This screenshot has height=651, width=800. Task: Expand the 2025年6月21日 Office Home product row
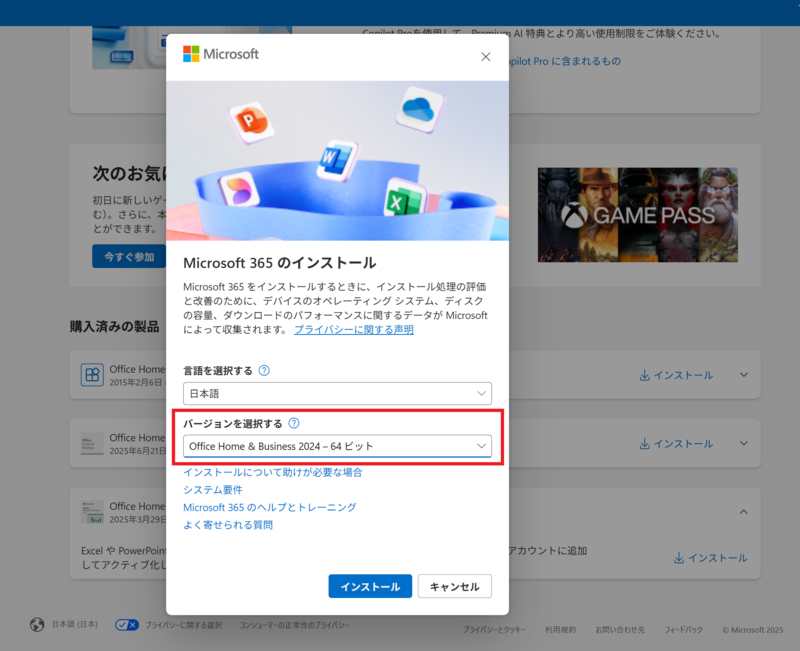pos(744,443)
